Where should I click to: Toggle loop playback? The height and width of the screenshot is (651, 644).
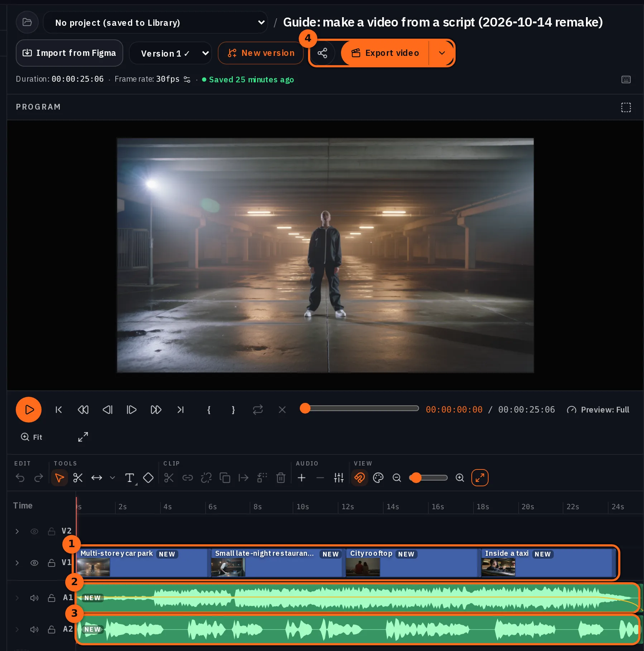pyautogui.click(x=258, y=410)
